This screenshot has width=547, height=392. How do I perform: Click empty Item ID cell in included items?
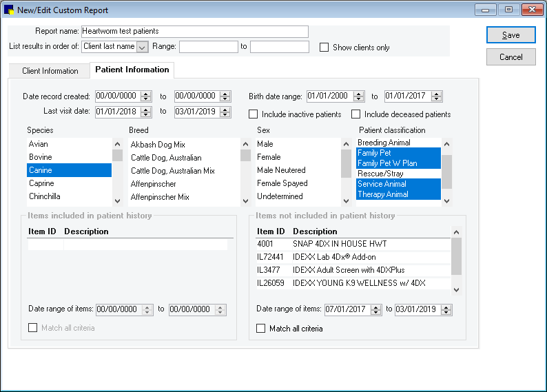pyautogui.click(x=45, y=245)
